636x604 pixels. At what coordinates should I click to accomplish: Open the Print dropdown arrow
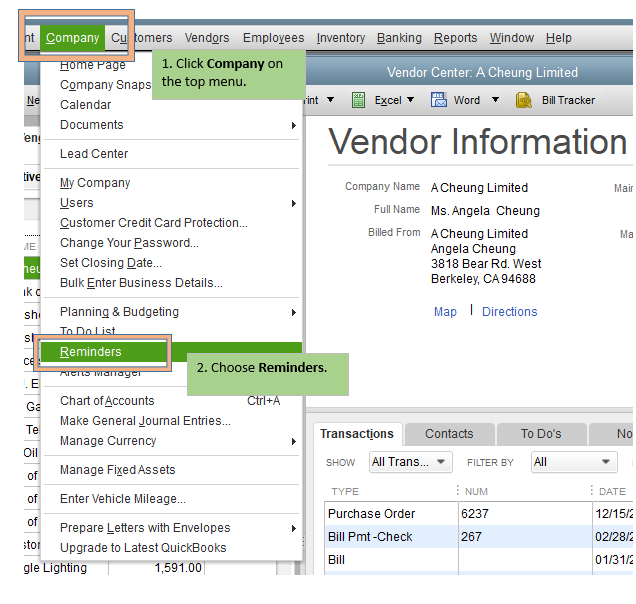[331, 99]
